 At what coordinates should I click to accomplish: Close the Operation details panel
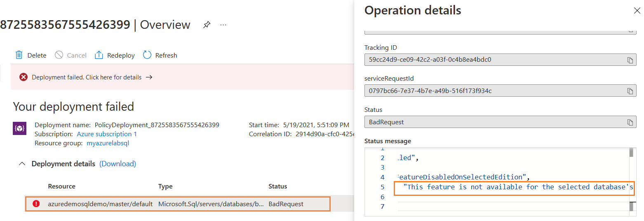pos(637,11)
